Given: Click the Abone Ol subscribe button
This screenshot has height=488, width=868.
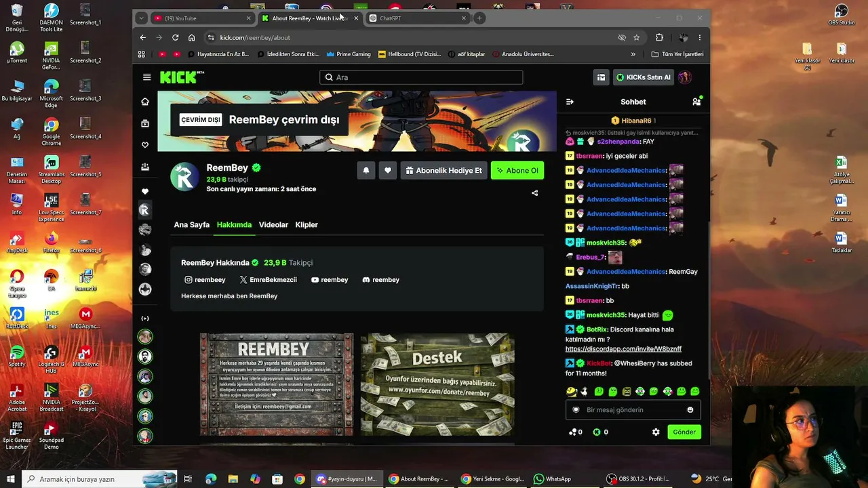Looking at the screenshot, I should (517, 170).
